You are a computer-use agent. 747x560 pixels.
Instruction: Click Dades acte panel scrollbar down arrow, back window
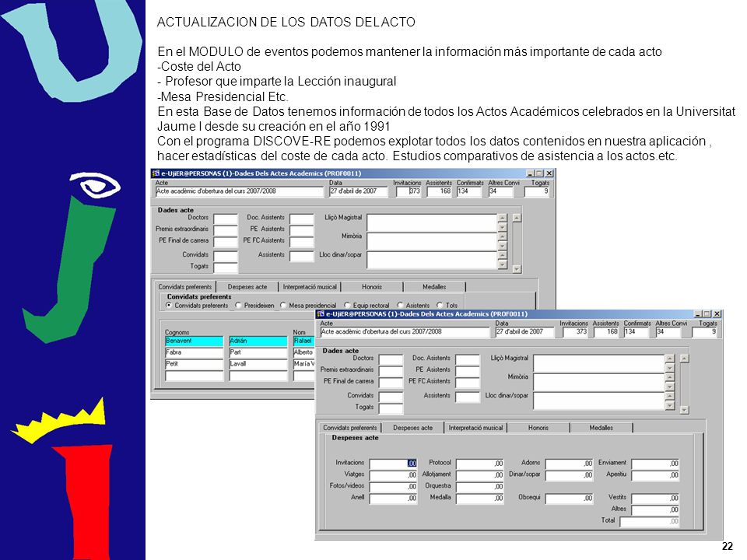click(x=517, y=269)
